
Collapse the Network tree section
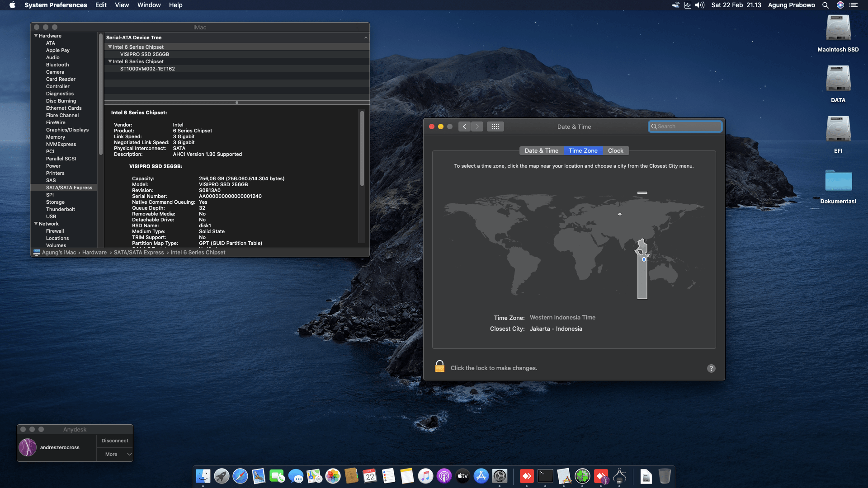coord(36,224)
